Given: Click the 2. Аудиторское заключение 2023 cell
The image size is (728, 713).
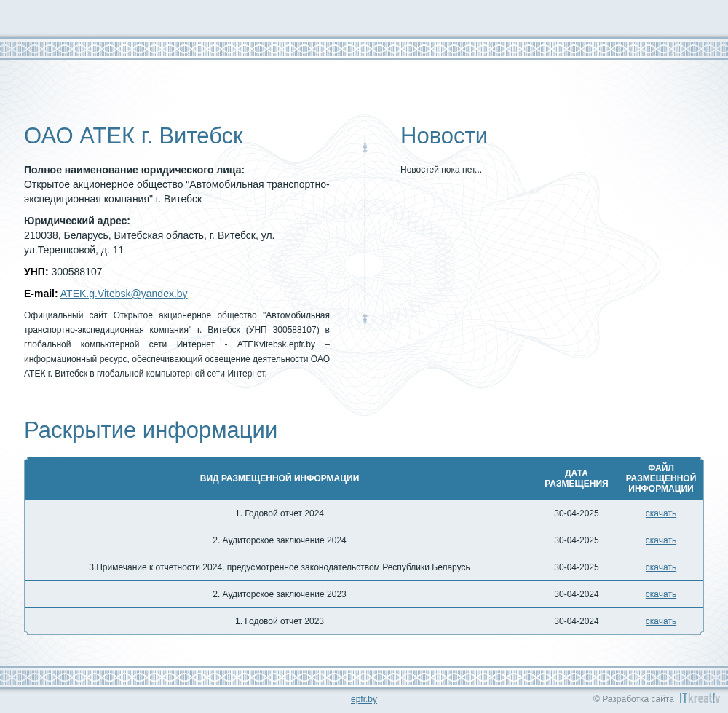Looking at the screenshot, I should (x=280, y=594).
